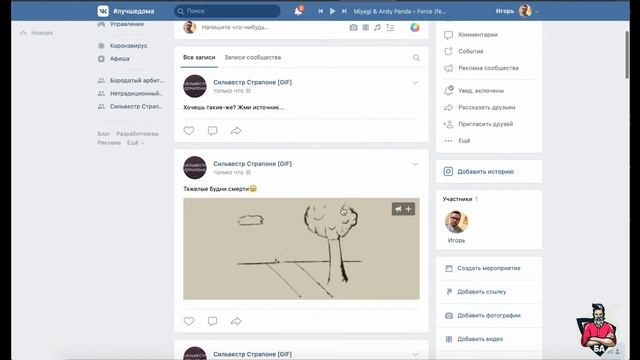Open the 'Участники' list heading
Image resolution: width=640 pixels, height=360 pixels.
pos(457,199)
